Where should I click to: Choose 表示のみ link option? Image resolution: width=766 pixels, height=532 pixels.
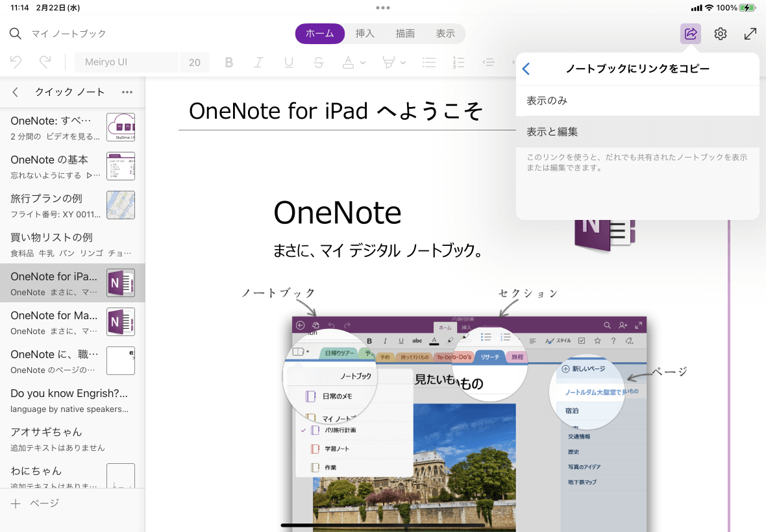click(637, 101)
